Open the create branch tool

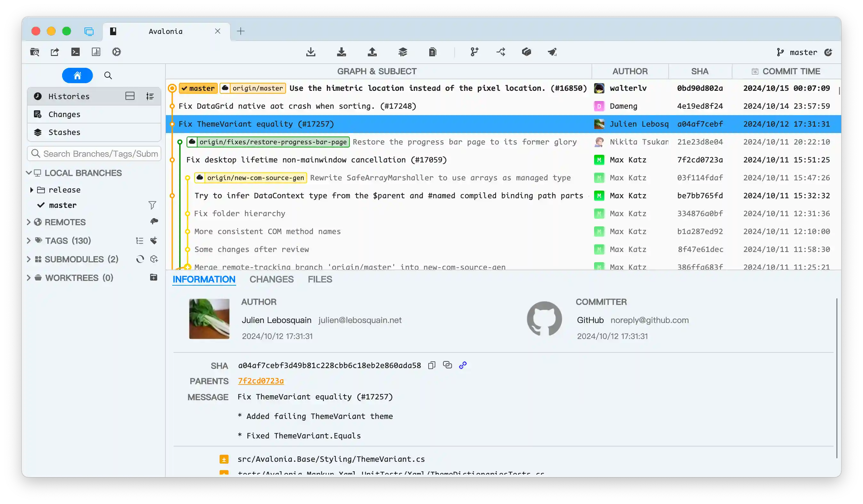(474, 52)
